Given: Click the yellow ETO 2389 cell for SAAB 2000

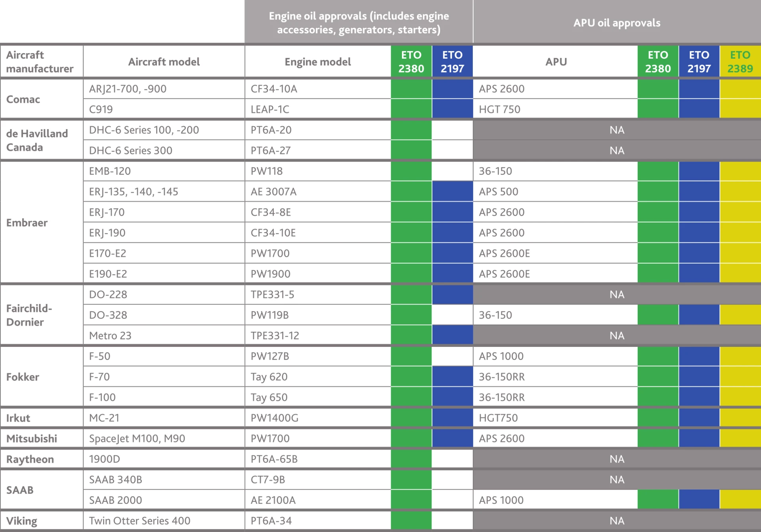Looking at the screenshot, I should coord(740,499).
